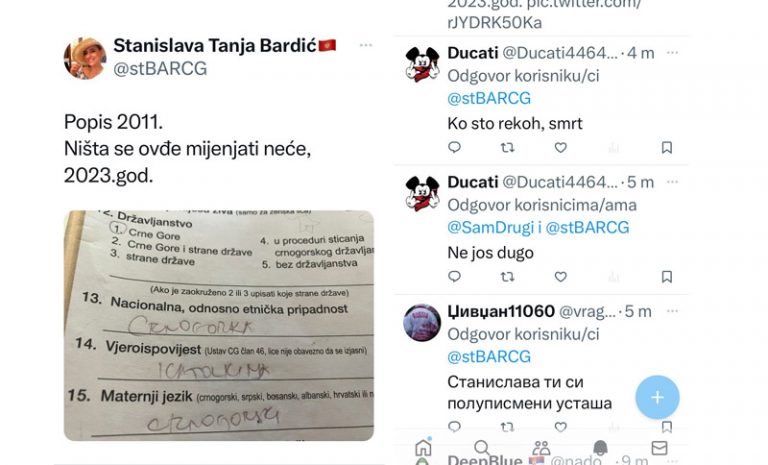Image resolution: width=768 pixels, height=465 pixels.
Task: Open more options for first Ducati reply
Action: (672, 52)
